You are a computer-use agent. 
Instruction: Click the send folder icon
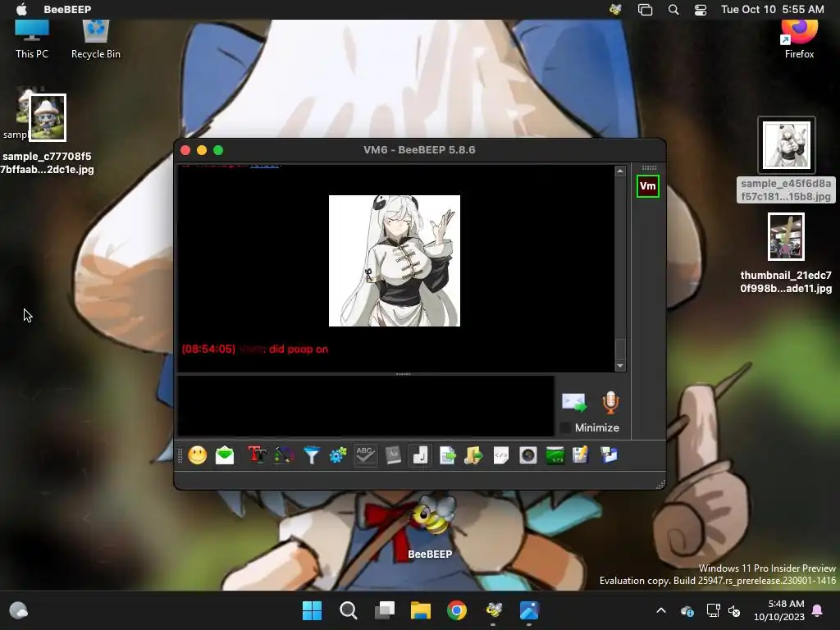(473, 455)
